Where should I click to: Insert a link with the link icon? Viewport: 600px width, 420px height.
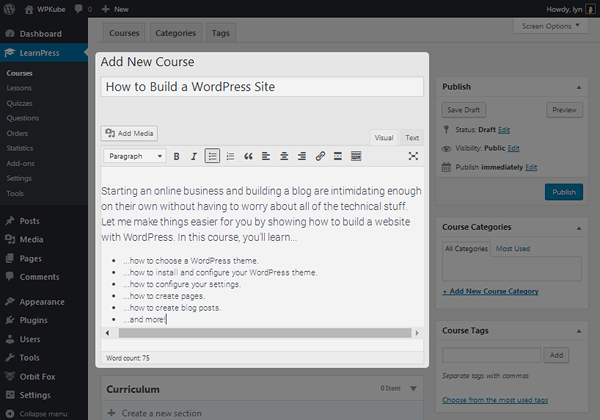coord(320,156)
